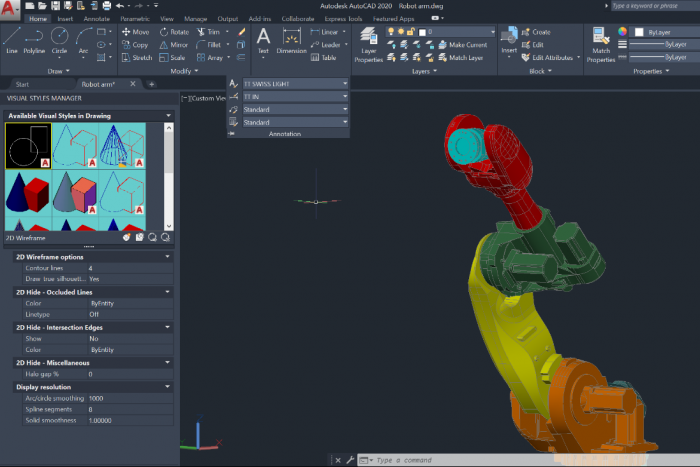Open the Annotate ribbon tab

99,18
